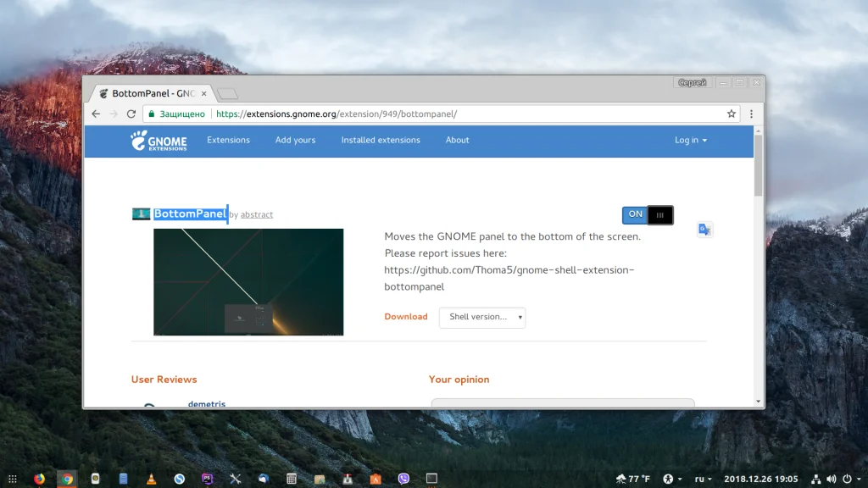Open the terminal icon in the panel
This screenshot has width=868, height=488.
click(x=431, y=478)
